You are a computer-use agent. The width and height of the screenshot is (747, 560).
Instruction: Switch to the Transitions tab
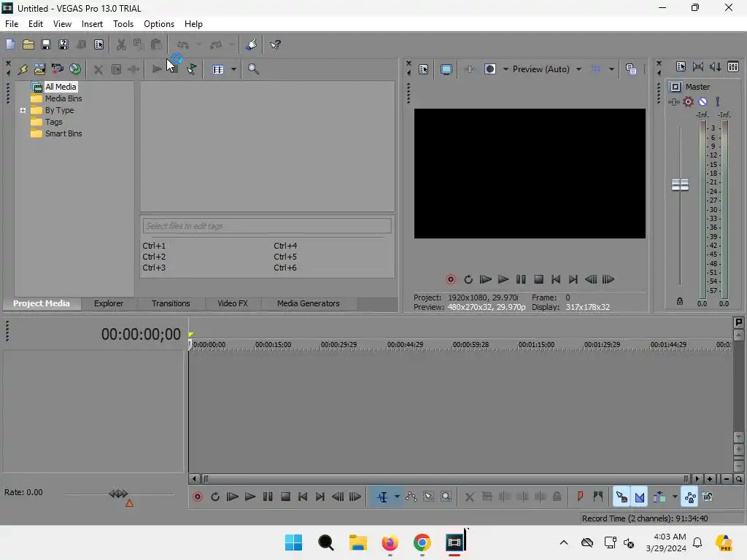point(171,303)
